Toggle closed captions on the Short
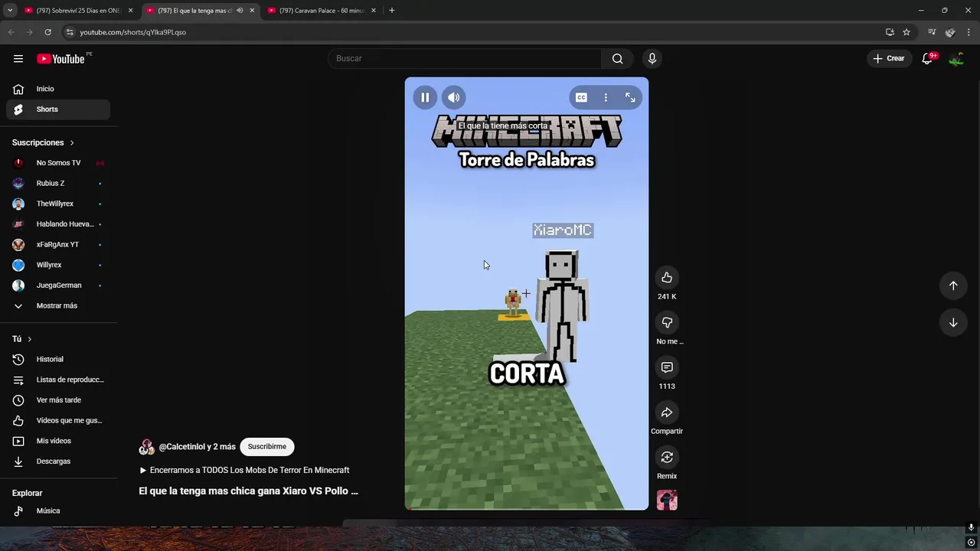This screenshot has width=980, height=551. pyautogui.click(x=581, y=97)
